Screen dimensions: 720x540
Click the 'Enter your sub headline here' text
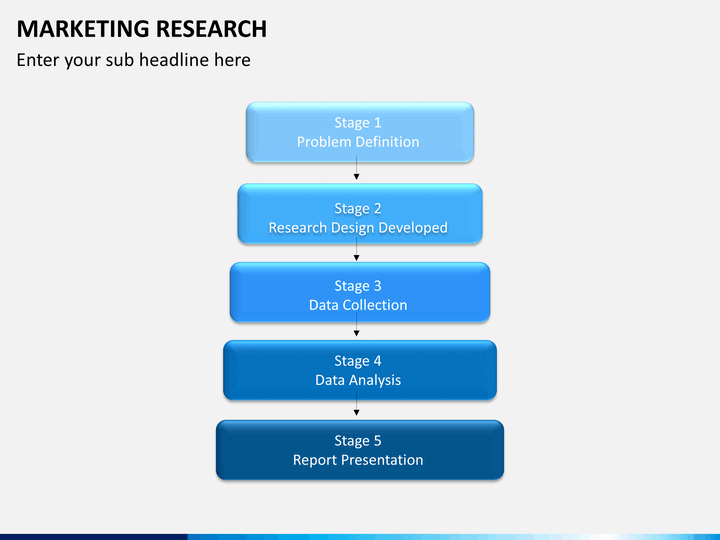click(134, 60)
